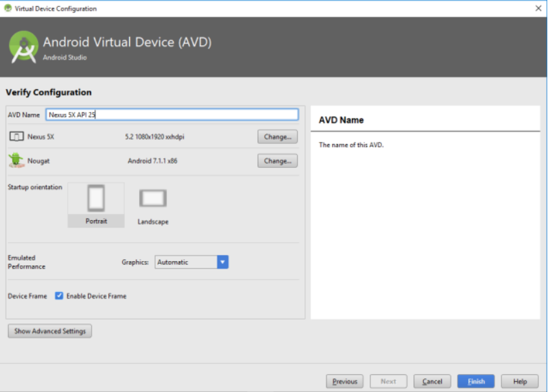Cancel the AVD configuration

pyautogui.click(x=432, y=381)
